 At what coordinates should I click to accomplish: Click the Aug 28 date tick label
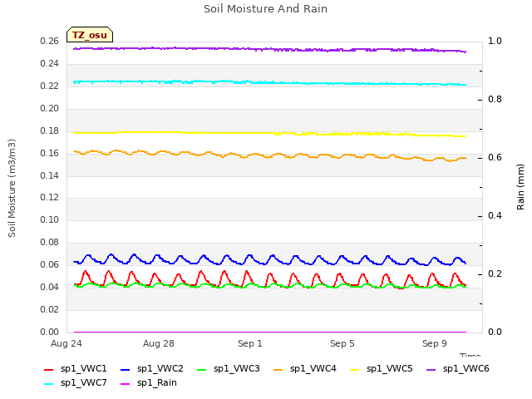[159, 343]
